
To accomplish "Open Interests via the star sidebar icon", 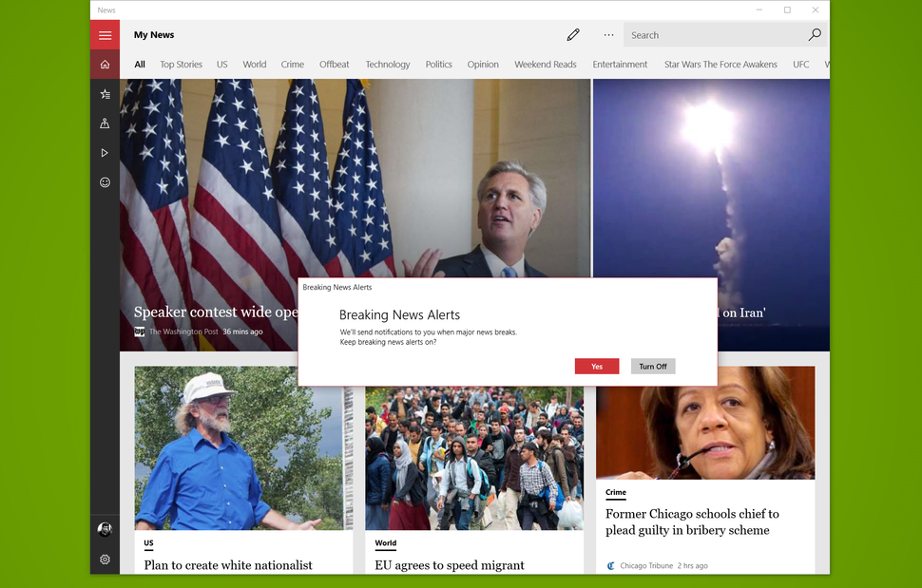I will [x=105, y=93].
